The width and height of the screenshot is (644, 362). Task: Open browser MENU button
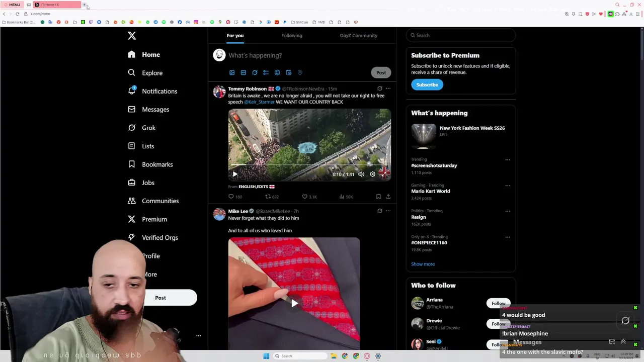click(12, 5)
